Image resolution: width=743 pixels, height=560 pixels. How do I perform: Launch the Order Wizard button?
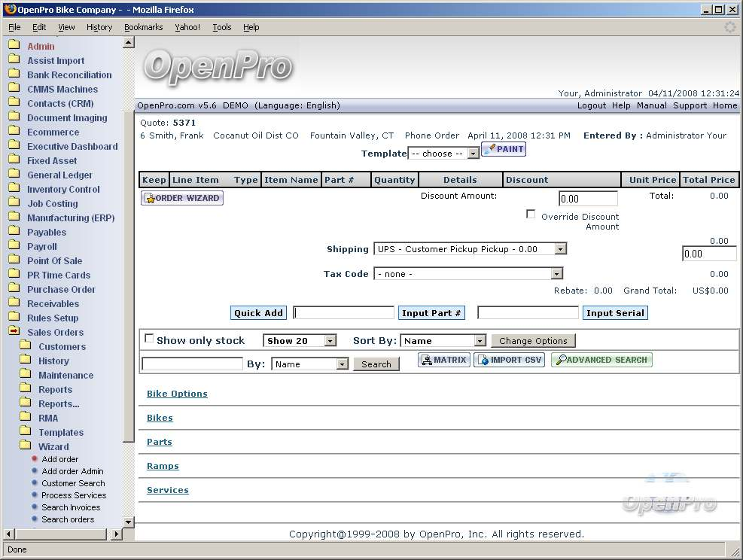(182, 198)
